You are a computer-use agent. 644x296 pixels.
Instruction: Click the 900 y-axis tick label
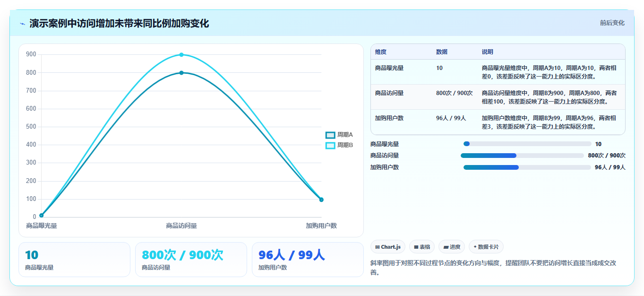click(31, 54)
